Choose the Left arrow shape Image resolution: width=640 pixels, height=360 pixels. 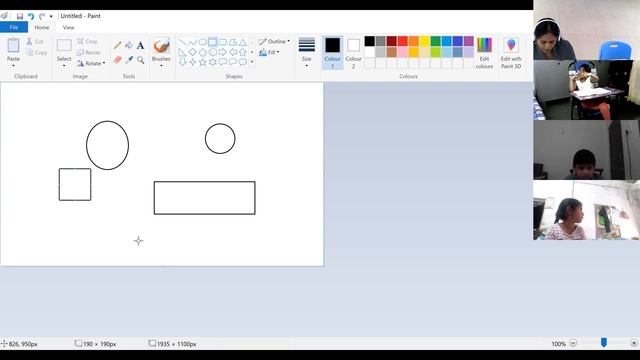click(233, 52)
